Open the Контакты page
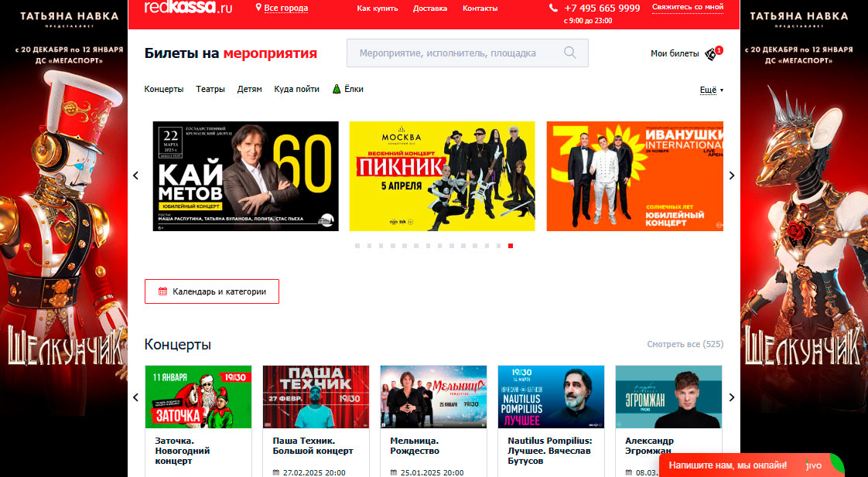This screenshot has width=868, height=477. 480,9
